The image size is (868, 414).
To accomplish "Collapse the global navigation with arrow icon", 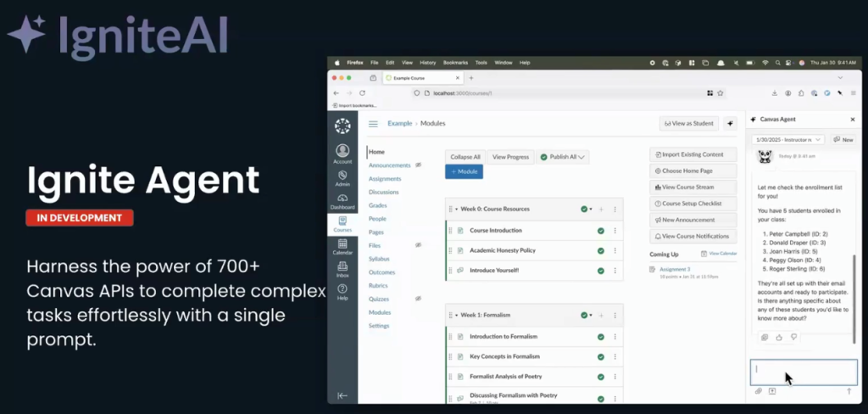I will (x=342, y=395).
